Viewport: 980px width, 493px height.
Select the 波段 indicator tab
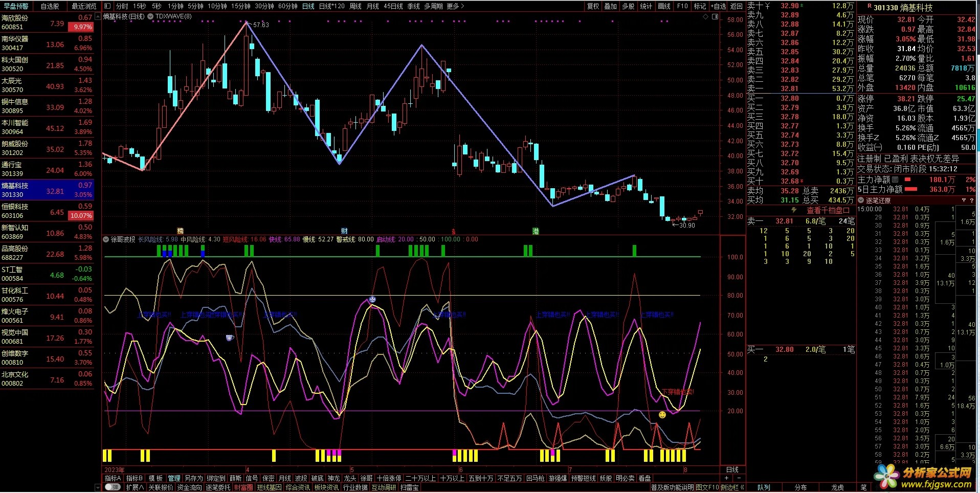pos(301,478)
